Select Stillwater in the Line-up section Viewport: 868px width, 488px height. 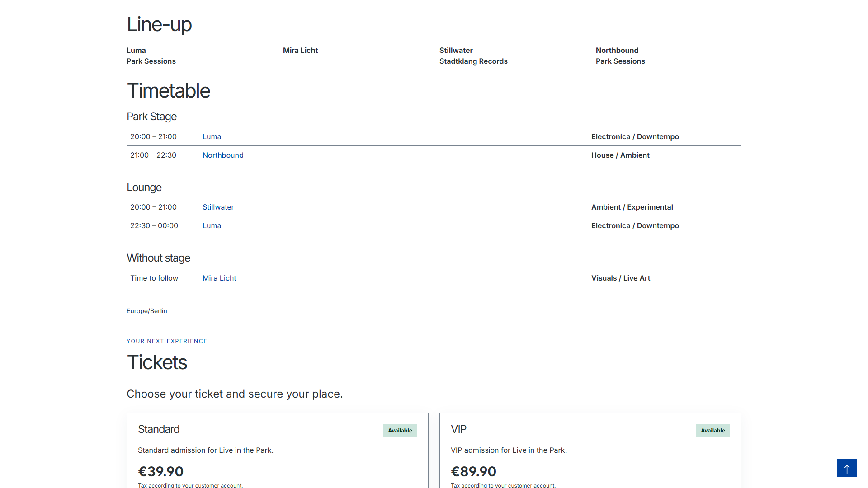click(x=456, y=50)
